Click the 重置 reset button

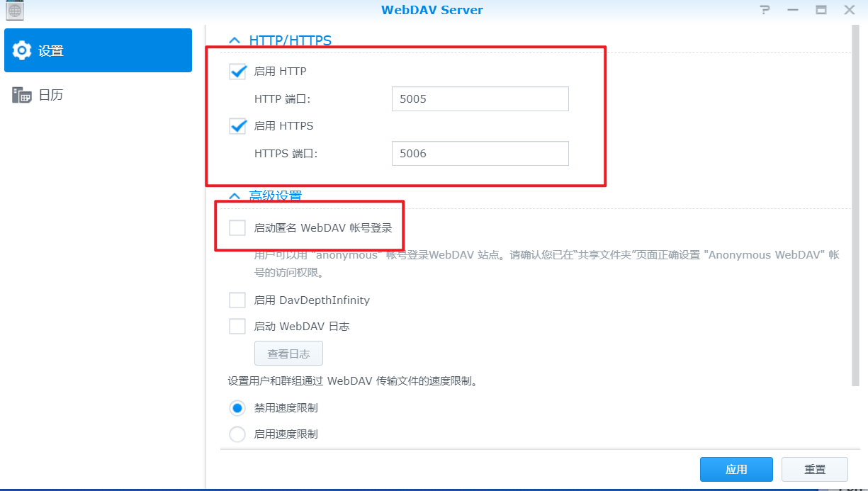(x=815, y=469)
